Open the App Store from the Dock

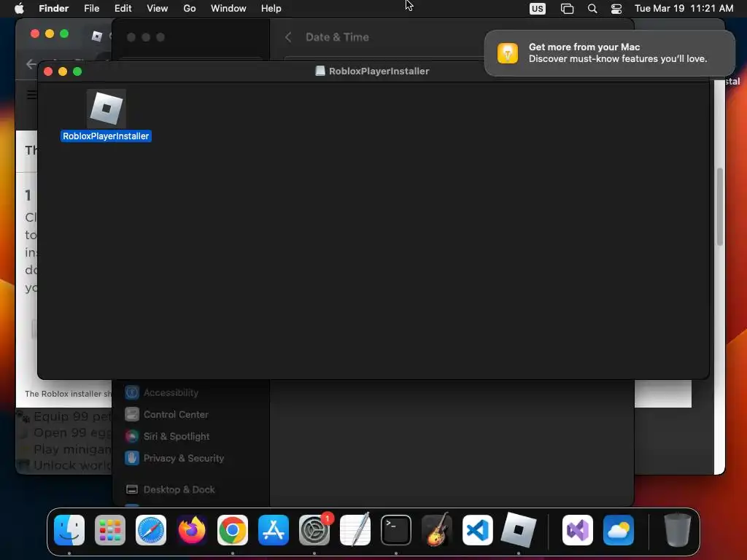pos(274,530)
